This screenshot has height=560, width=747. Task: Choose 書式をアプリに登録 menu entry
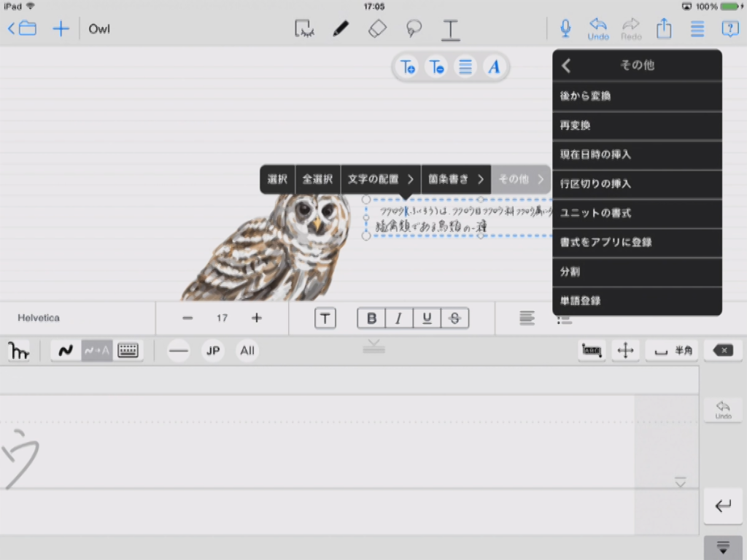(x=637, y=242)
